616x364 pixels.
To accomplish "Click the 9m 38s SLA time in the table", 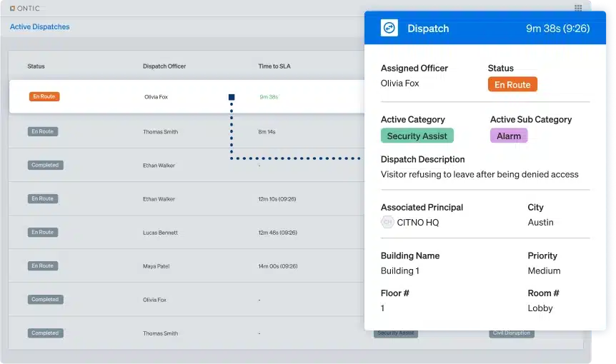I will coord(269,97).
